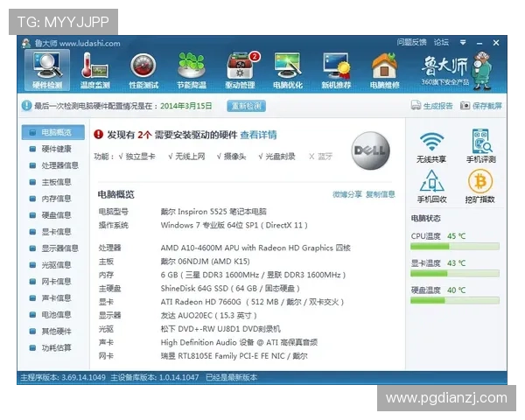Click the 重新检测 re-detect button
Image resolution: width=525 pixels, height=420 pixels.
246,106
